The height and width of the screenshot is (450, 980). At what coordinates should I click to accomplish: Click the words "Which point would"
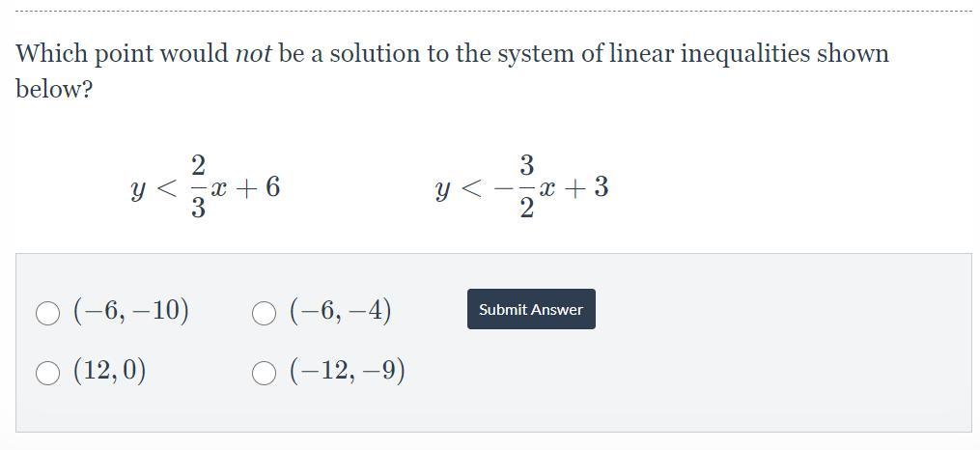point(123,54)
